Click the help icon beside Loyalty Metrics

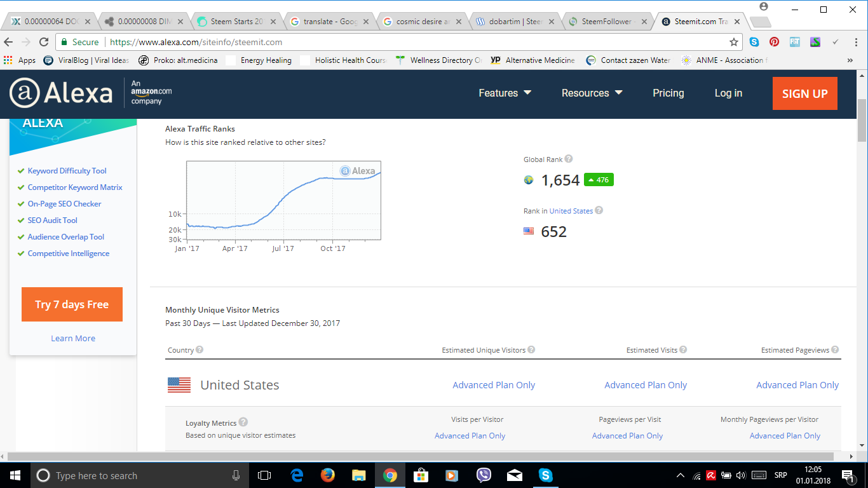click(x=243, y=422)
